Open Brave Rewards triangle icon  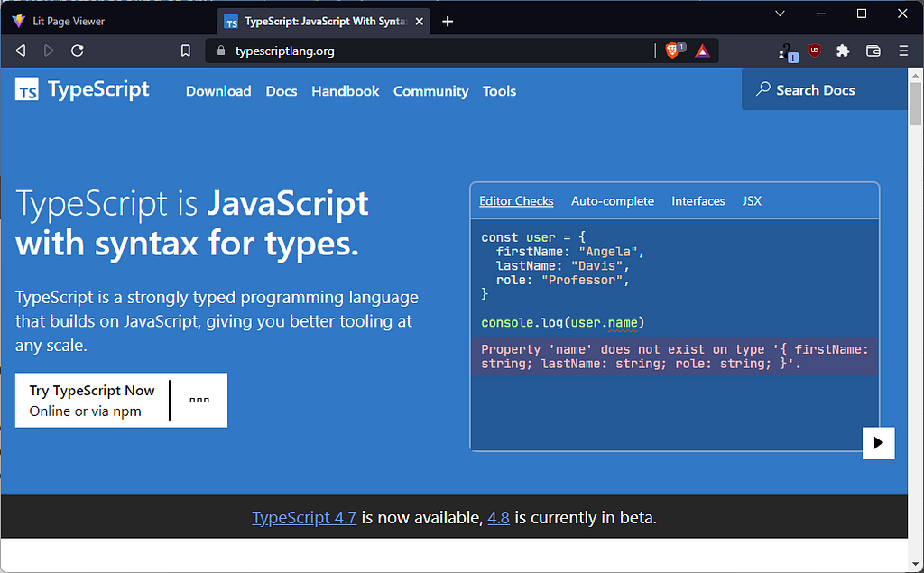(x=702, y=51)
